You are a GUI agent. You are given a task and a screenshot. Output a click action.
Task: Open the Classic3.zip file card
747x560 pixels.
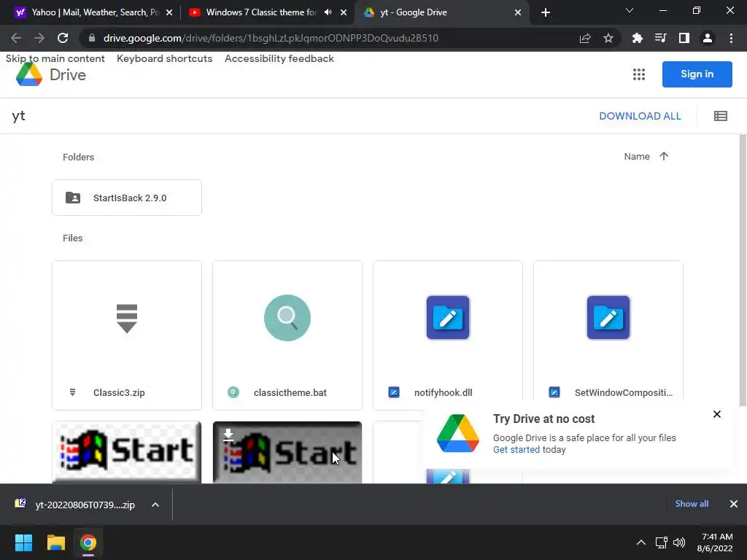[x=127, y=335]
